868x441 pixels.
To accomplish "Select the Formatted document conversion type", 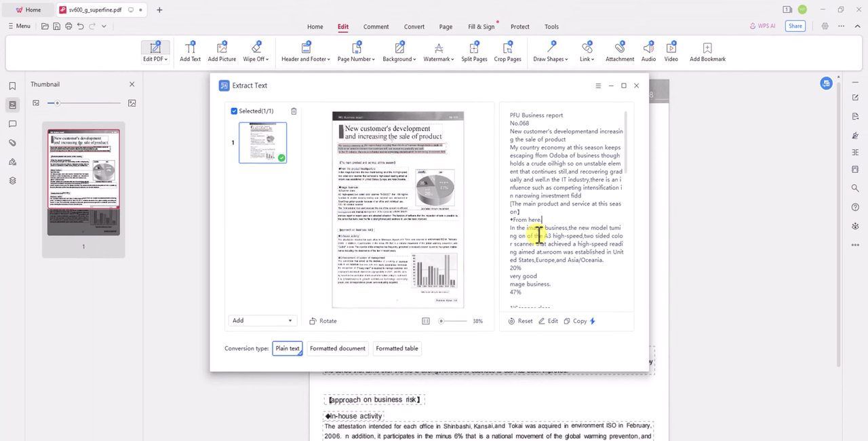I will click(337, 348).
